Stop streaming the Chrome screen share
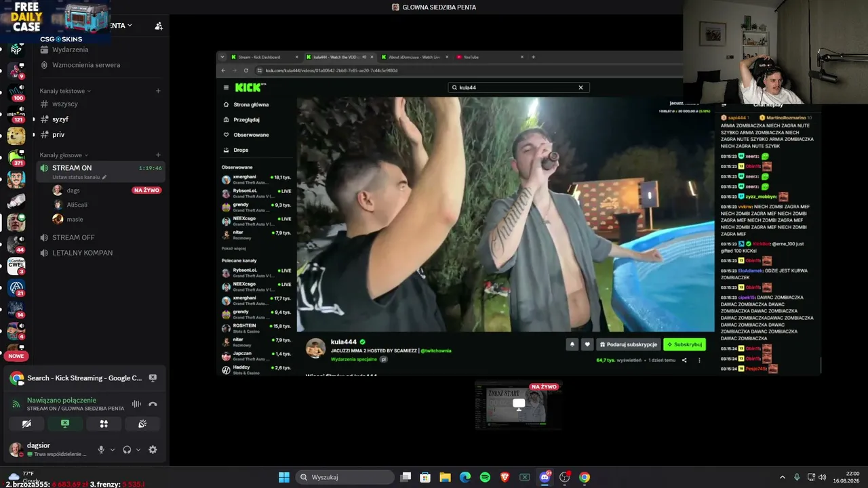The width and height of the screenshot is (868, 488). 153,378
